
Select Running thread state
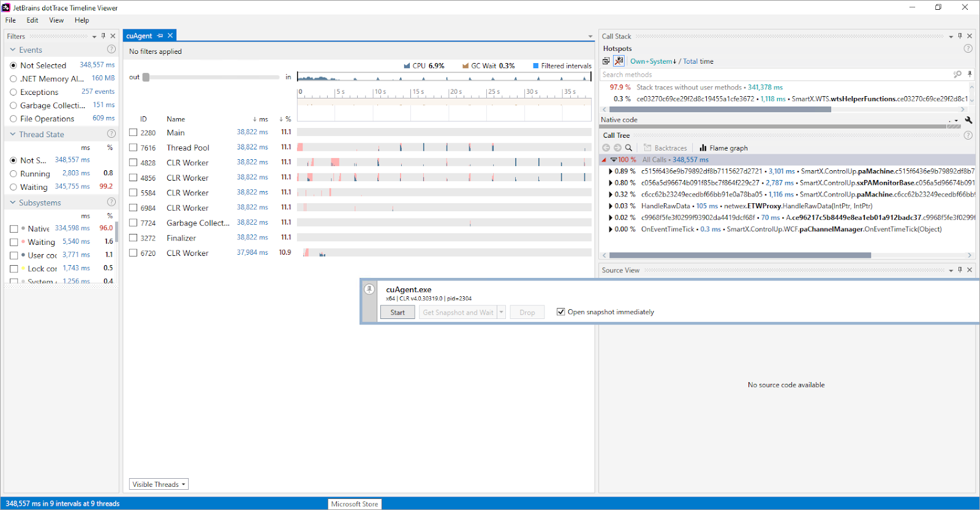coord(13,174)
